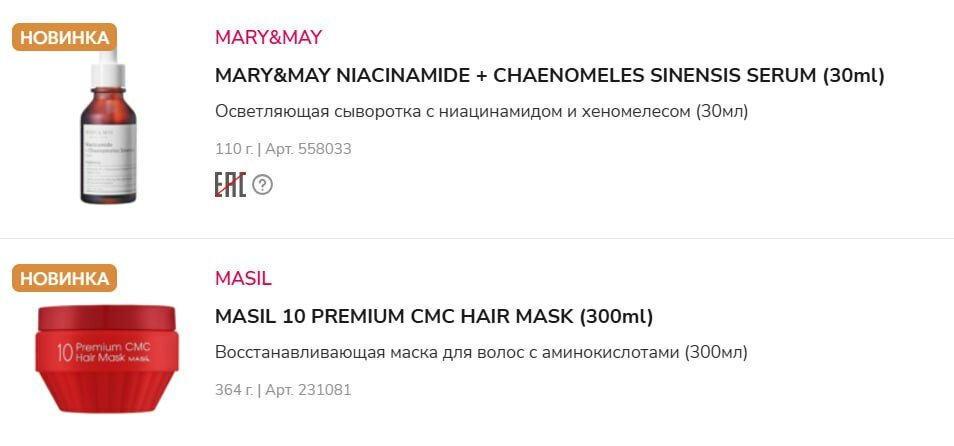Click НОВИНКА badge above the serum bottle
The height and width of the screenshot is (446, 954).
(64, 38)
